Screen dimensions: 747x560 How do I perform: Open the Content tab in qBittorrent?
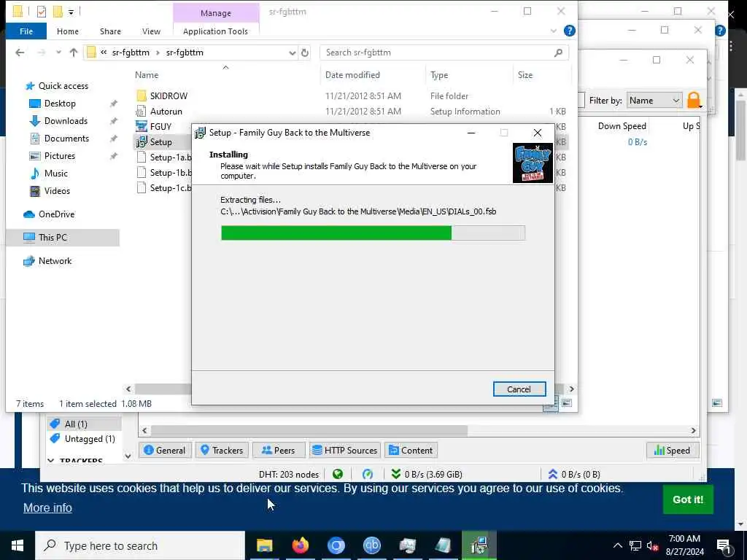point(411,451)
